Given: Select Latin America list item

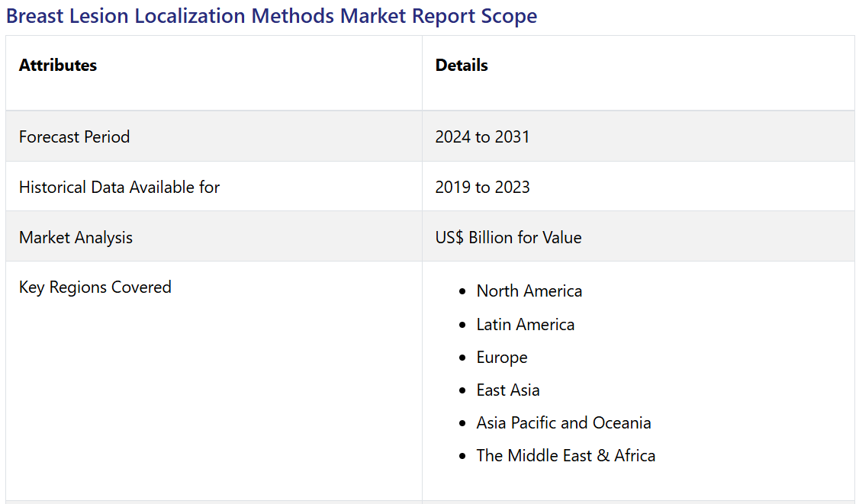Looking at the screenshot, I should point(525,325).
